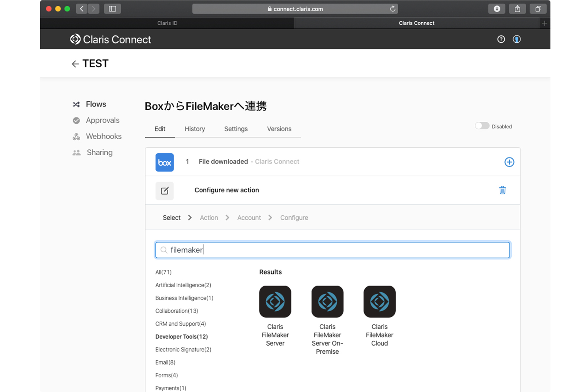Image resolution: width=584 pixels, height=392 pixels.
Task: Open the user profile icon
Action: [x=516, y=39]
